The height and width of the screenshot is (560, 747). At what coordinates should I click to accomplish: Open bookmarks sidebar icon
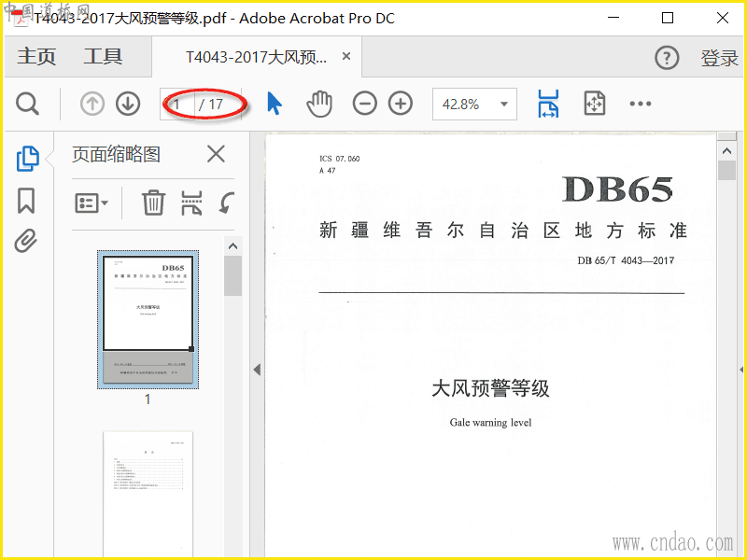pyautogui.click(x=26, y=201)
